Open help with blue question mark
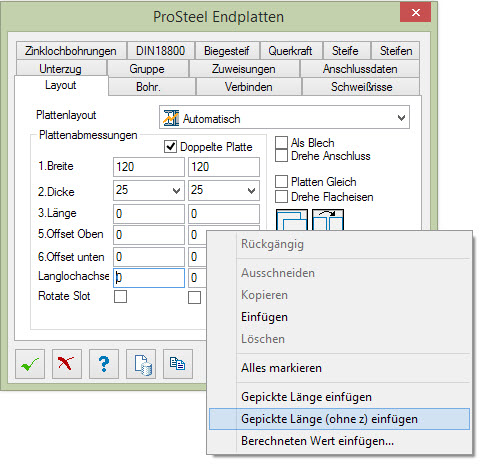 [104, 364]
